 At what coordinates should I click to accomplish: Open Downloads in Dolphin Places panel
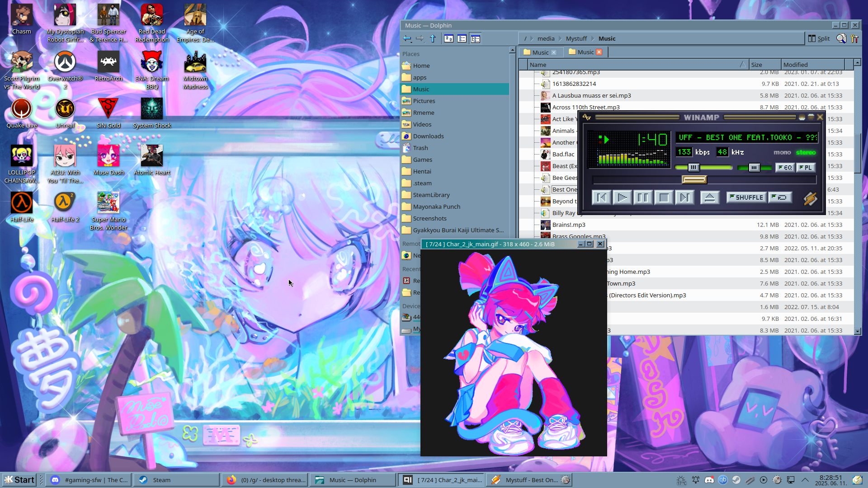tap(455, 136)
